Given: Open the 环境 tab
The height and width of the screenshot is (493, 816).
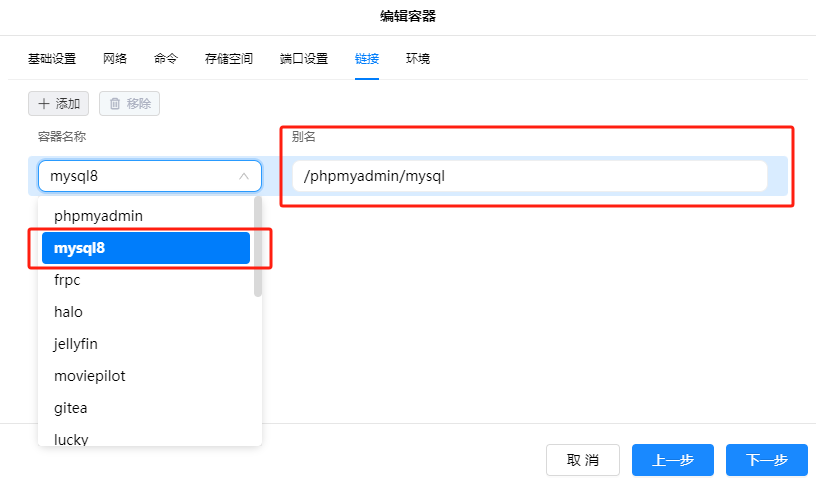Looking at the screenshot, I should [x=418, y=59].
